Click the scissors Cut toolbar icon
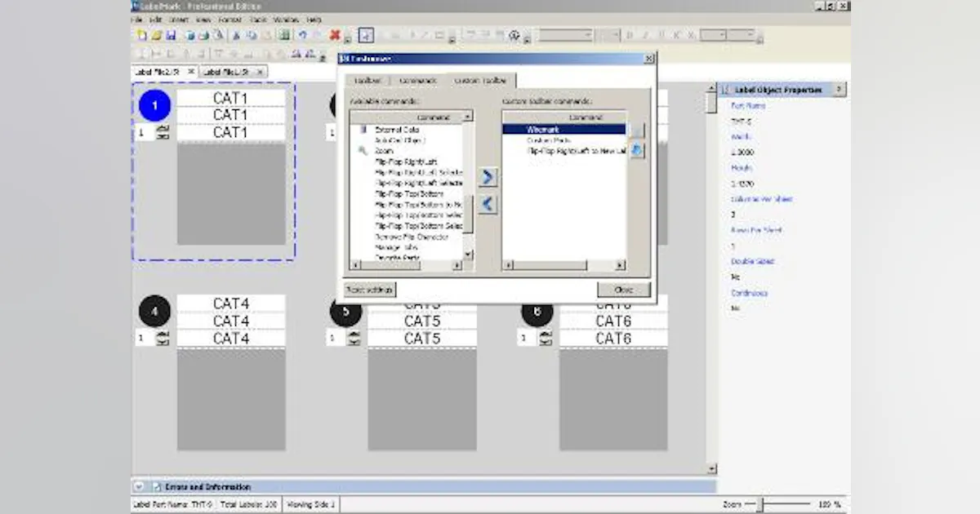The width and height of the screenshot is (980, 514). 236,36
